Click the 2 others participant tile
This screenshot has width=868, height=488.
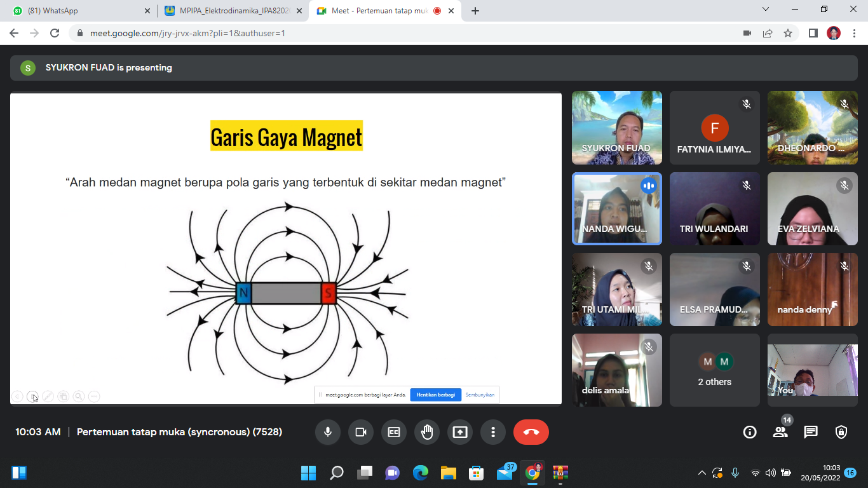click(714, 370)
